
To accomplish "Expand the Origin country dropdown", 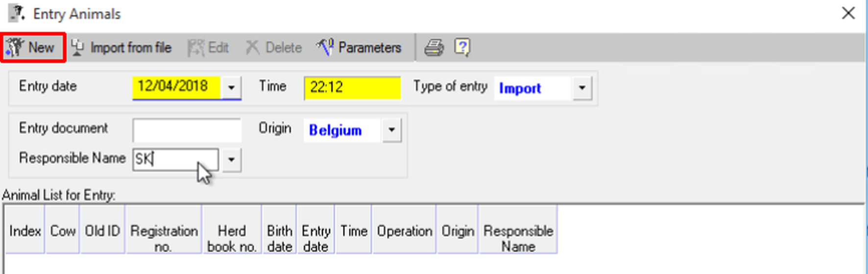I will point(391,130).
